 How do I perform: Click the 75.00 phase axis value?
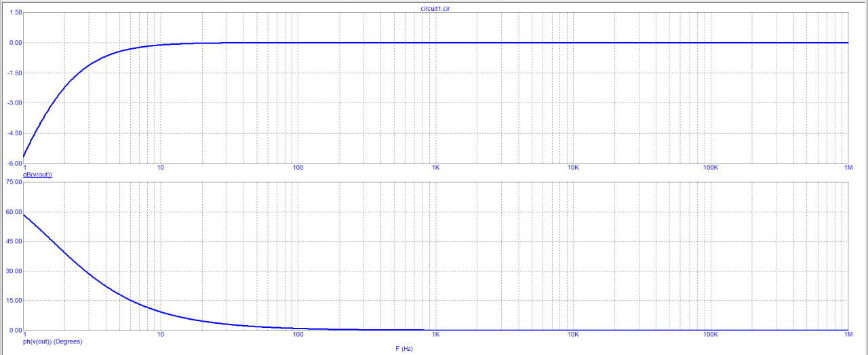coord(14,182)
